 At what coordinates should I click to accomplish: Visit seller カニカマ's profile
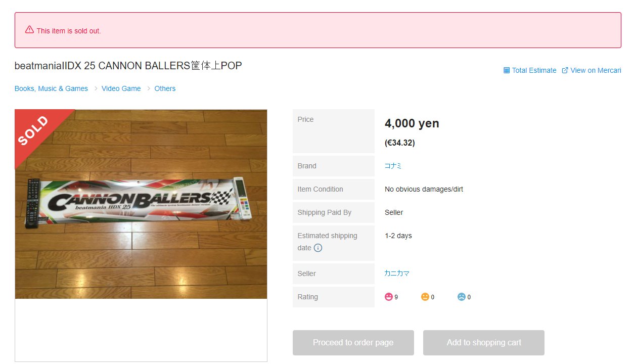coord(397,274)
